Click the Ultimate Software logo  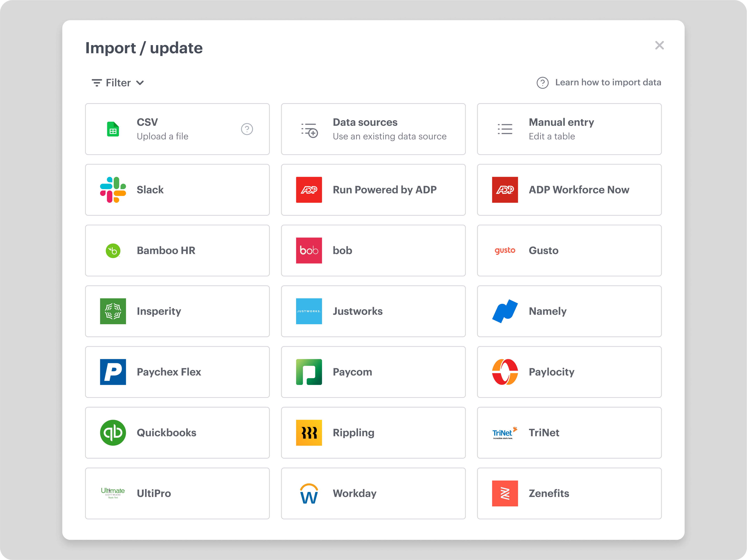pos(113,493)
